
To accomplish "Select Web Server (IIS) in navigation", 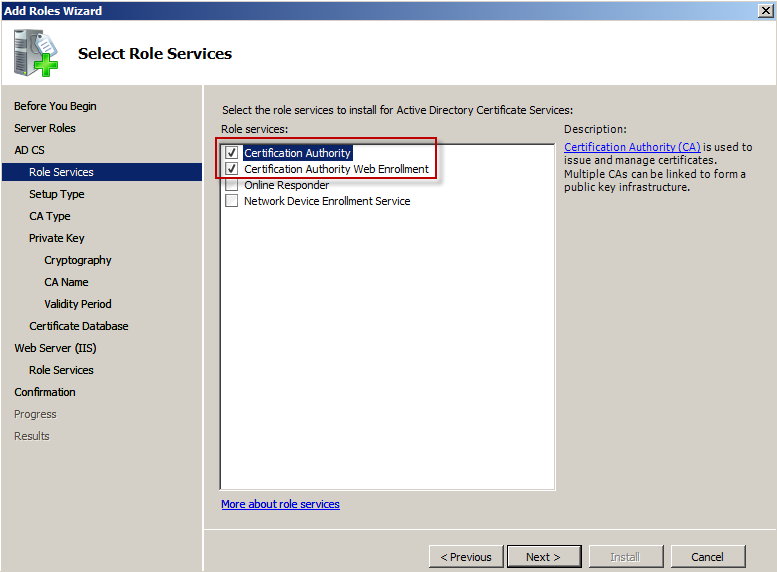I will (x=55, y=348).
